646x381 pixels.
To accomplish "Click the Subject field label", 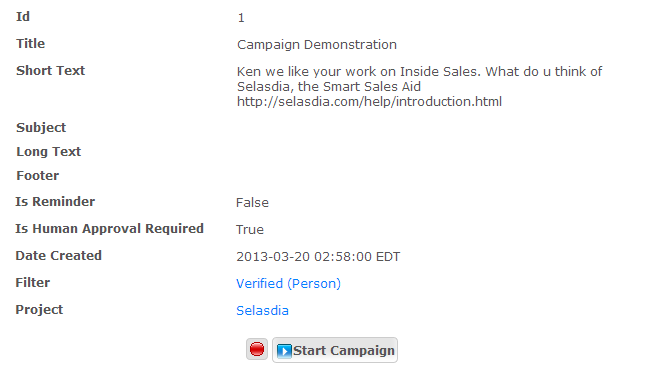I will 41,128.
